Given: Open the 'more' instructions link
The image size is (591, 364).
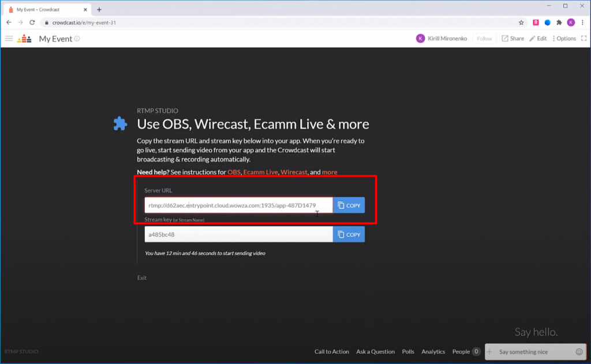Looking at the screenshot, I should click(330, 172).
